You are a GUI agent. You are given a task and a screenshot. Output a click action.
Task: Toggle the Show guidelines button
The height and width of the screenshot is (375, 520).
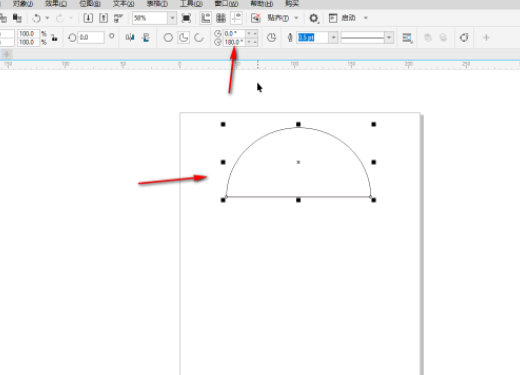click(x=236, y=18)
